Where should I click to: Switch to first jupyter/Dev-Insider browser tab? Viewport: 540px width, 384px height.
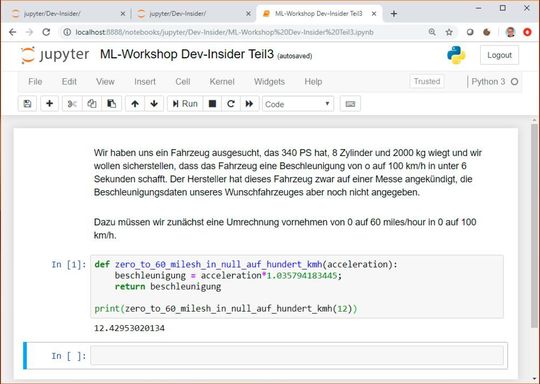(x=65, y=14)
